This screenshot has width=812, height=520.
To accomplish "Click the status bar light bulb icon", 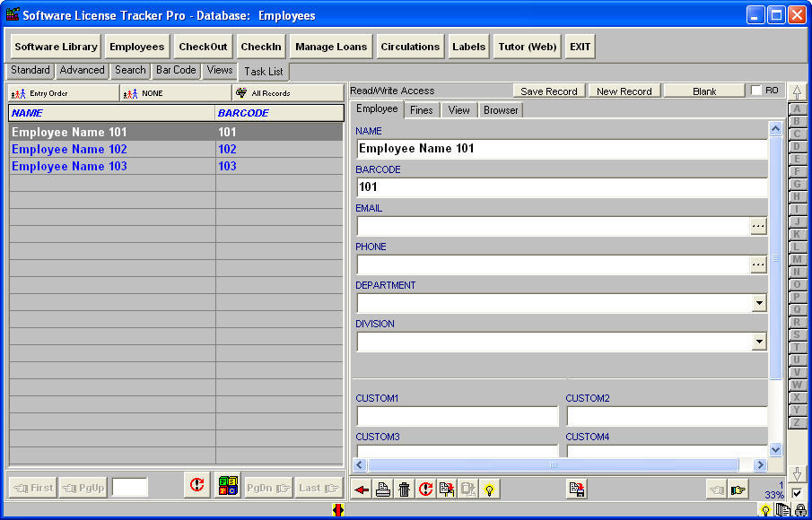I will tap(764, 510).
